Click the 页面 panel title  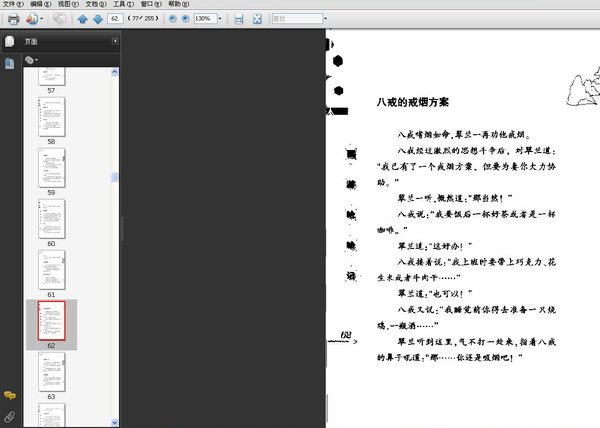31,42
